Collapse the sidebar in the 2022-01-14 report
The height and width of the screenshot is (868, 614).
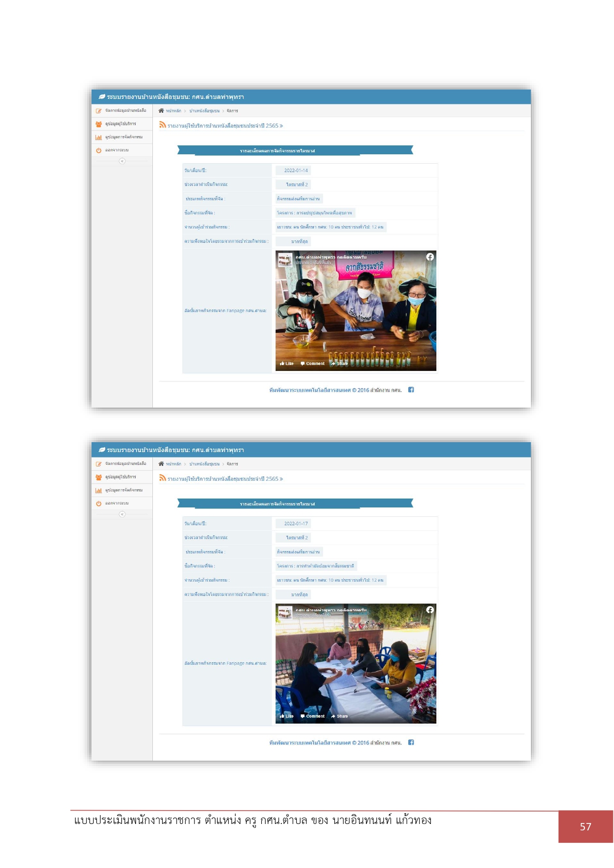point(122,161)
